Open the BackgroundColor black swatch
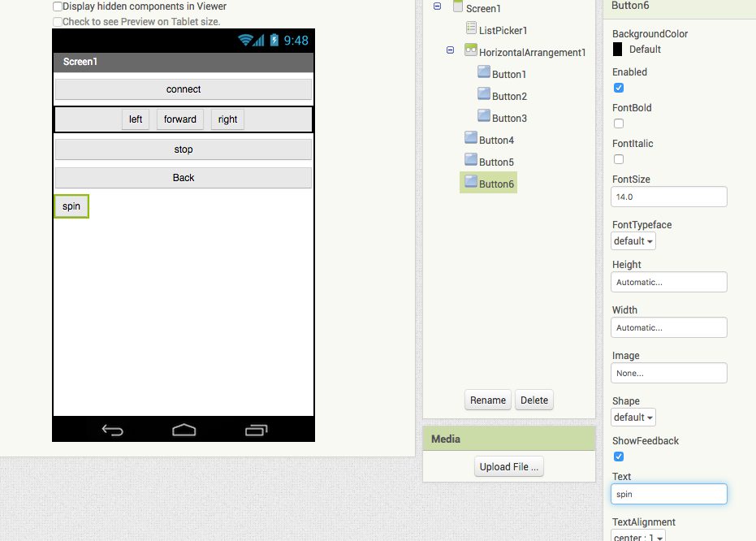Screen dimensions: 756x541 pos(617,50)
